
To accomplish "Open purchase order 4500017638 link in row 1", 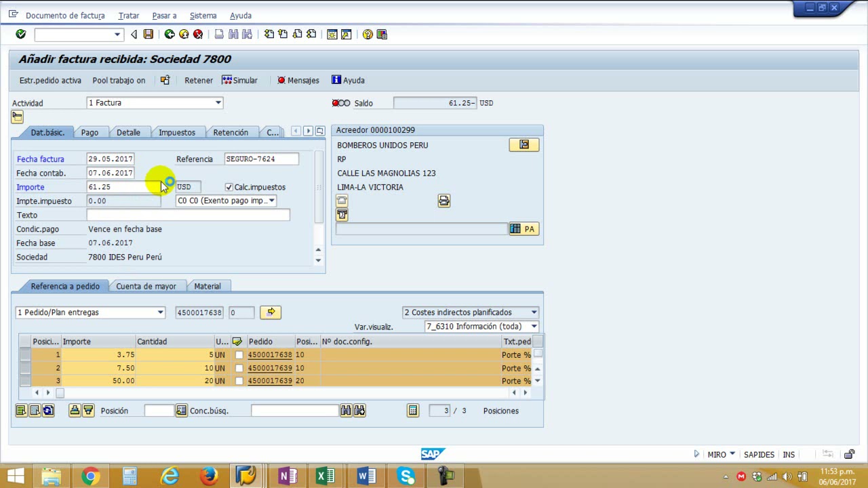I will click(x=270, y=354).
